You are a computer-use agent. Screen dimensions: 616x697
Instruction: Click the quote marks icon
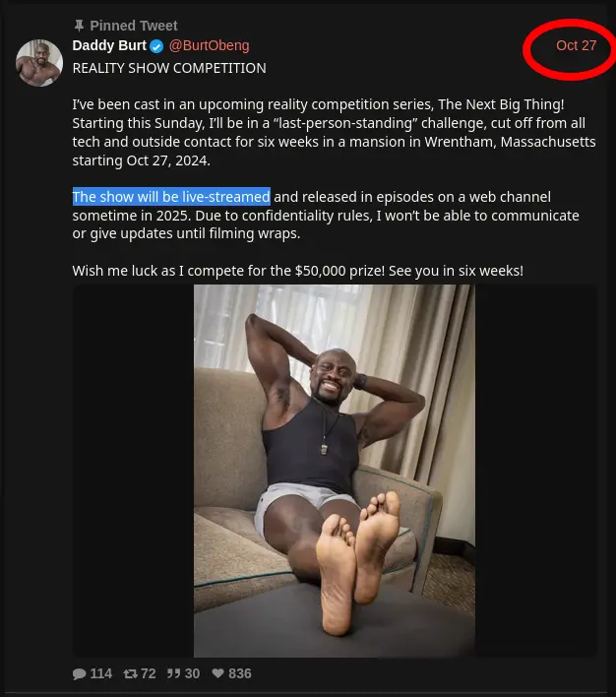(174, 674)
